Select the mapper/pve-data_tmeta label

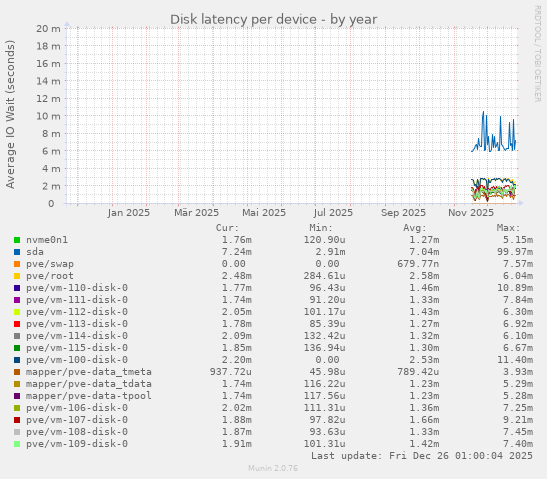click(x=89, y=372)
